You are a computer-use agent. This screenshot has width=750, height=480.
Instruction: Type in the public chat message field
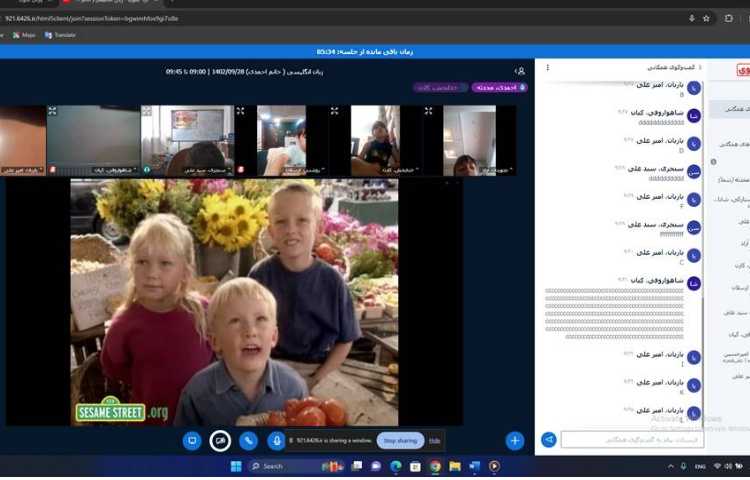pyautogui.click(x=630, y=440)
